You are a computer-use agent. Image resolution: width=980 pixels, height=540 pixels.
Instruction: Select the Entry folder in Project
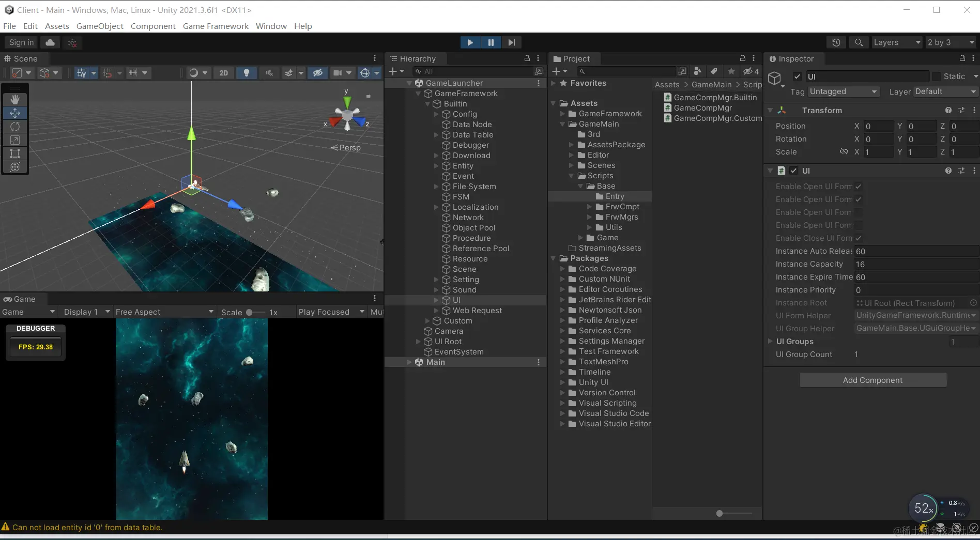615,196
